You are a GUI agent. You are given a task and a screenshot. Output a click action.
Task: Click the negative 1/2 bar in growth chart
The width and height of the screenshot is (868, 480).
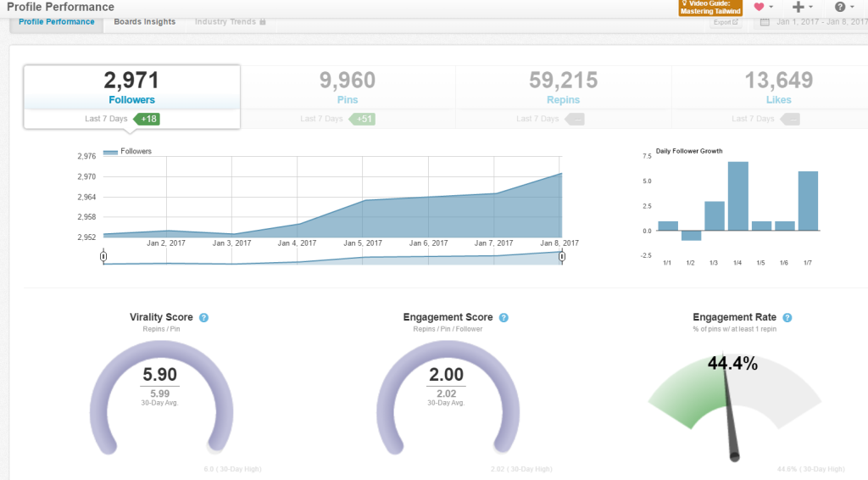pos(691,235)
